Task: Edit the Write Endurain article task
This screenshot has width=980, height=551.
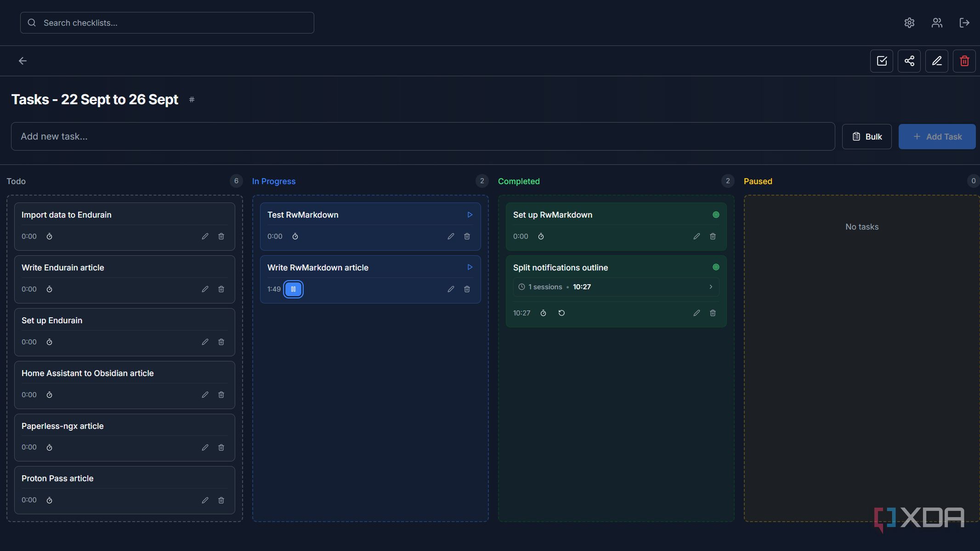Action: pos(205,289)
